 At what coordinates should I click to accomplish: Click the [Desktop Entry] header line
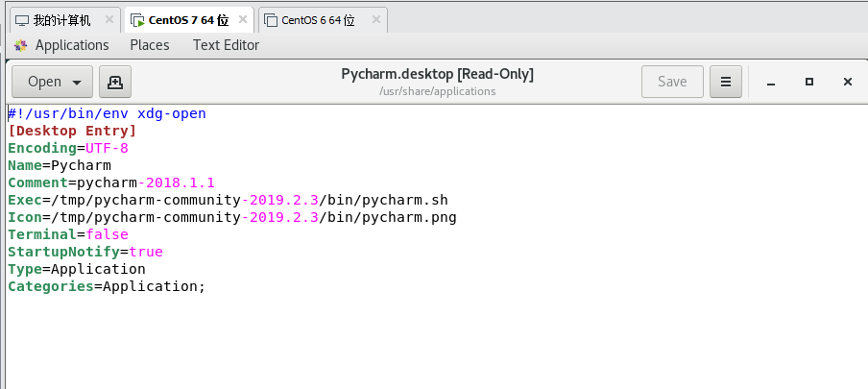72,131
